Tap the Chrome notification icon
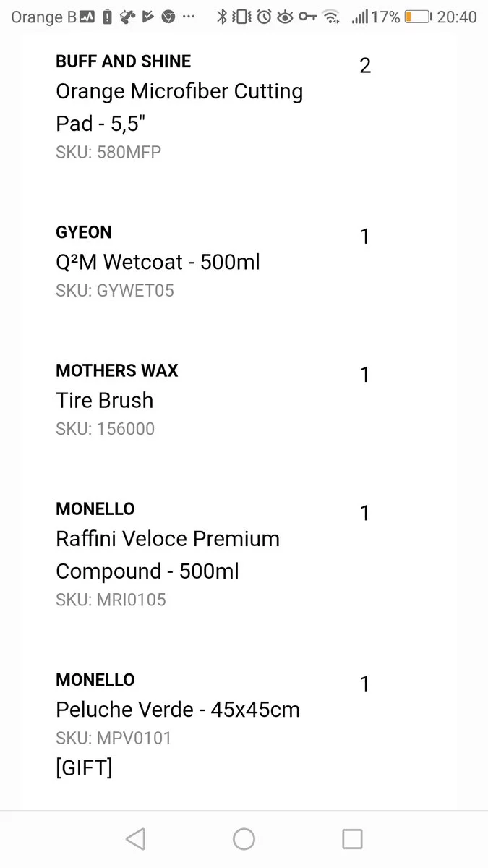Image resolution: width=488 pixels, height=868 pixels. [x=168, y=17]
